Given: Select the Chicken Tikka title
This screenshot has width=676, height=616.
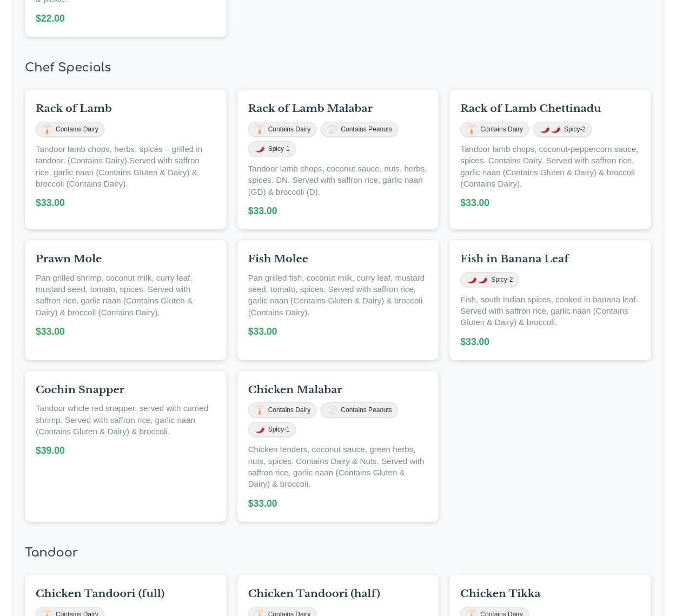Looking at the screenshot, I should click(x=500, y=593).
